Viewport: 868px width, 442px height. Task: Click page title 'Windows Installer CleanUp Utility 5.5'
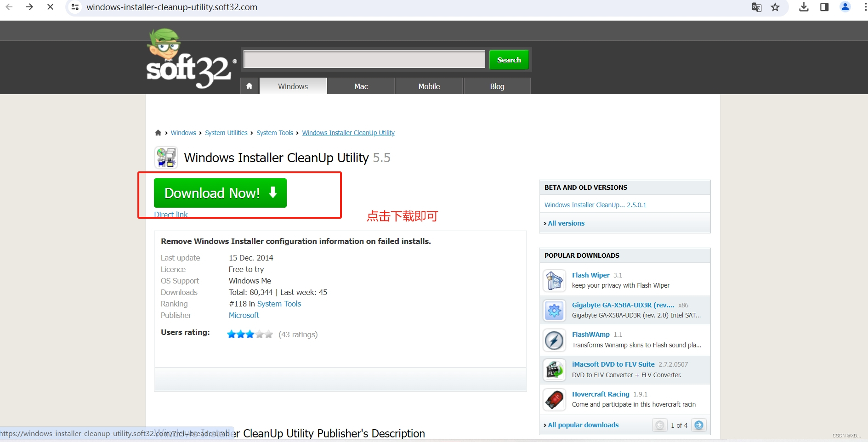click(x=287, y=158)
